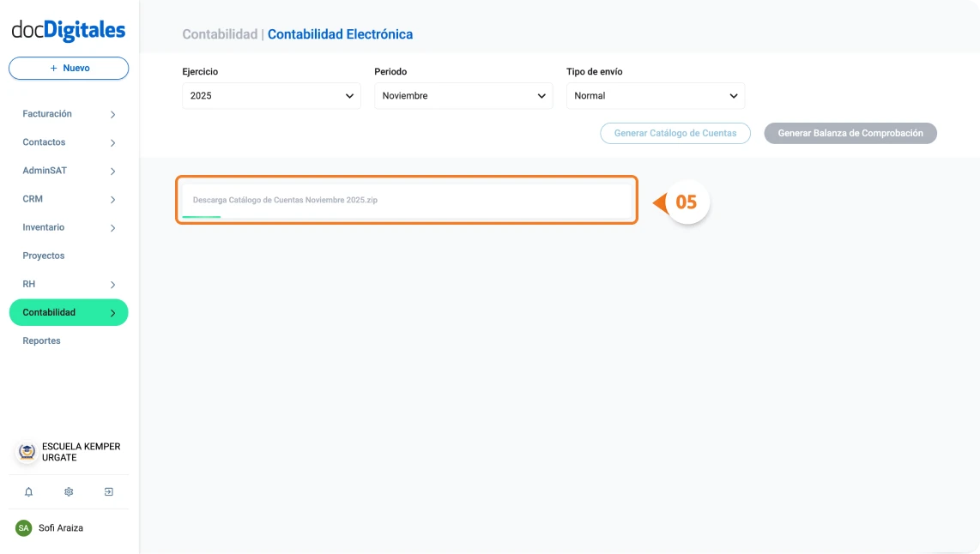Change Tipo de envío from Normal

(655, 95)
